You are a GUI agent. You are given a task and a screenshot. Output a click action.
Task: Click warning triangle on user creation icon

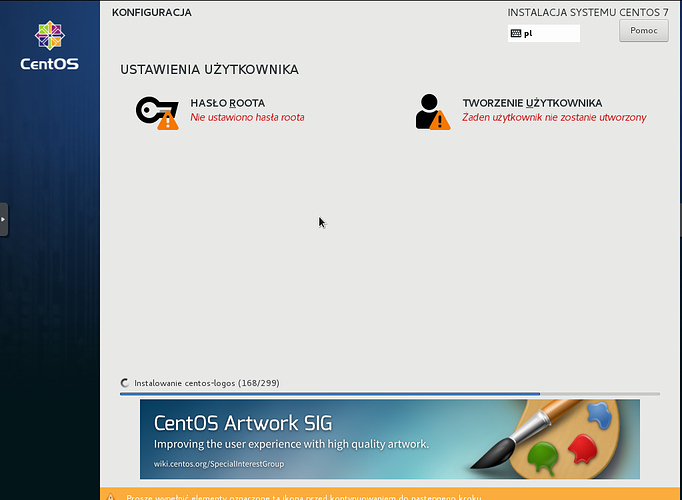tap(440, 121)
